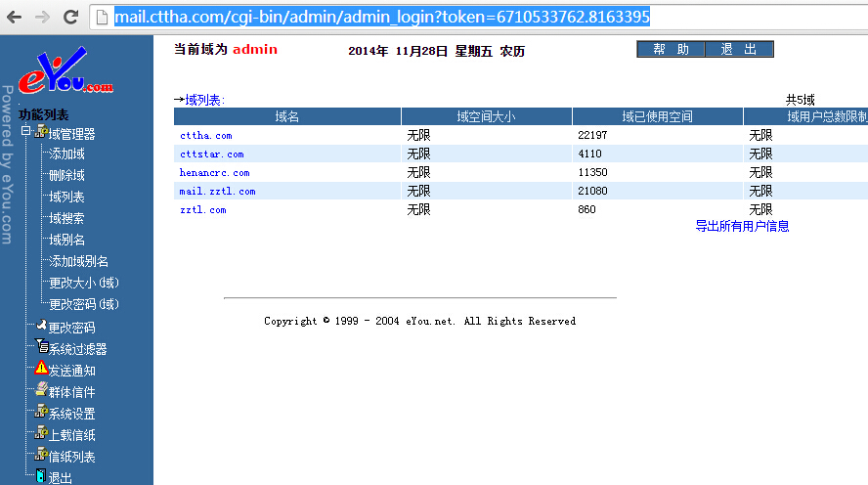The height and width of the screenshot is (485, 868).
Task: Click the URL in the address bar
Action: pyautogui.click(x=382, y=18)
